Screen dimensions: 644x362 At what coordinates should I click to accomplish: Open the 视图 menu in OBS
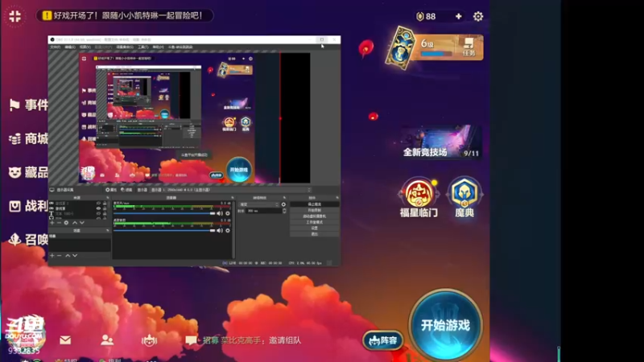click(85, 47)
